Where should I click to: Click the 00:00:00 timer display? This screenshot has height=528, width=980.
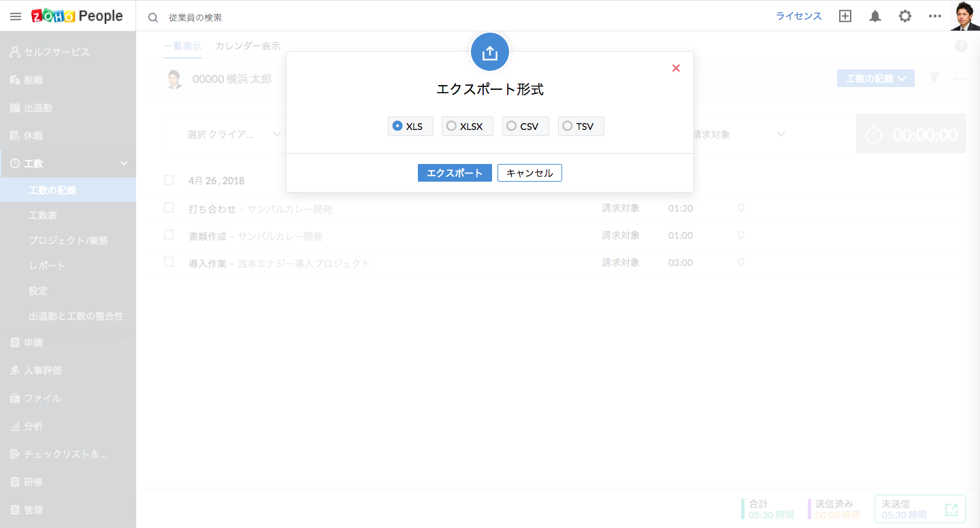925,135
